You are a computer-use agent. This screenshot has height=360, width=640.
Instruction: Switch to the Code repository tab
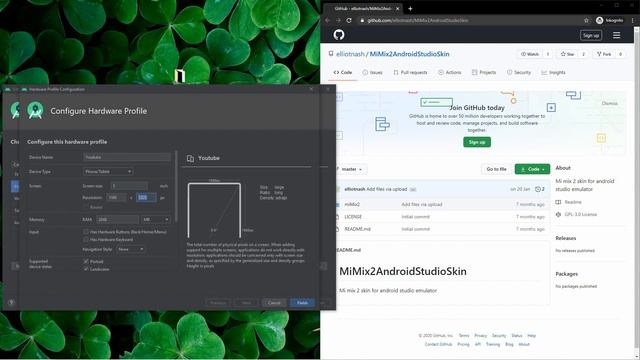(343, 72)
